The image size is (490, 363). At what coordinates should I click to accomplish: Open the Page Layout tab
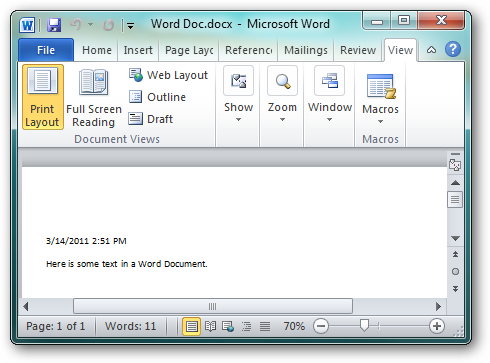click(x=189, y=50)
